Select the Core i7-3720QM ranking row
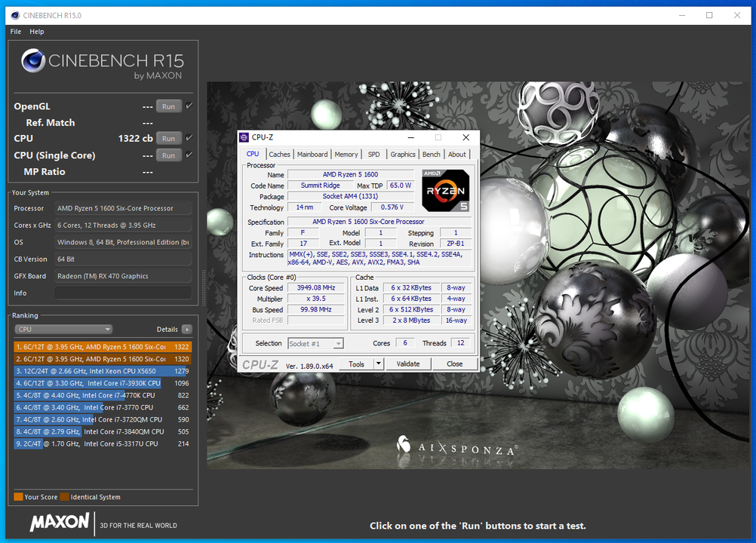 coord(103,419)
